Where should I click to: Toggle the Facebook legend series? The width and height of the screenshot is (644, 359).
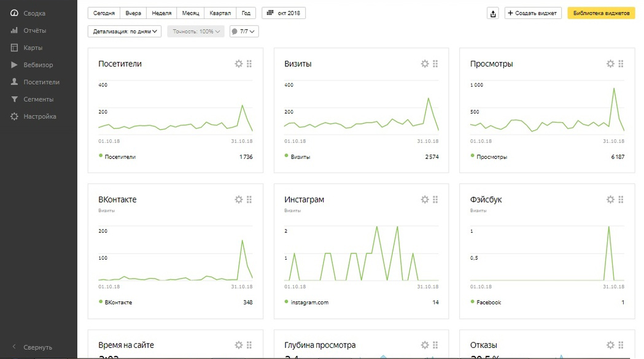(473, 302)
